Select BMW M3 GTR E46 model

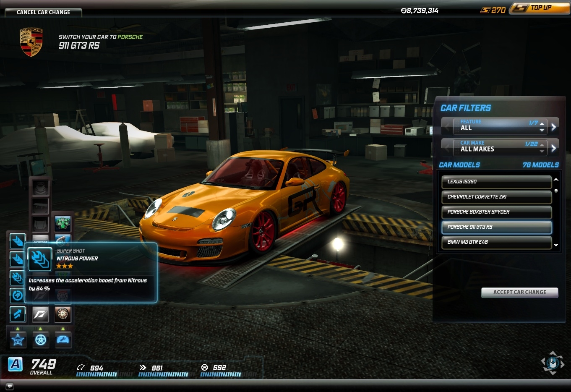coord(496,242)
